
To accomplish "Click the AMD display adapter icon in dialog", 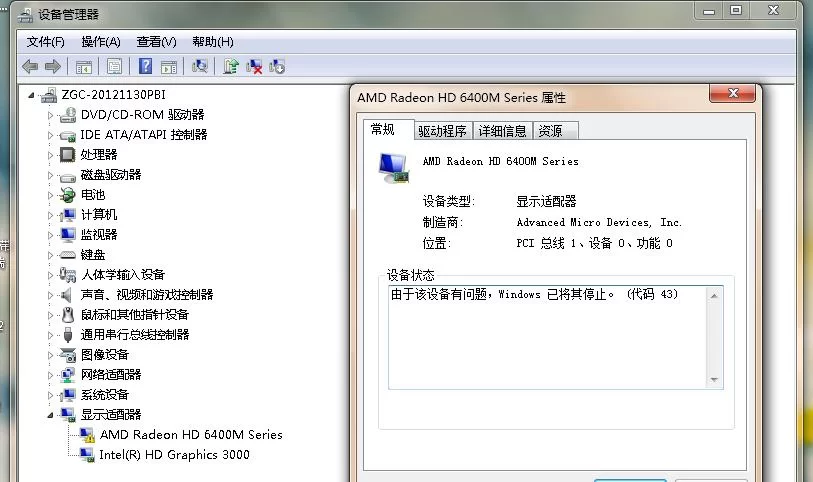I will [x=394, y=168].
